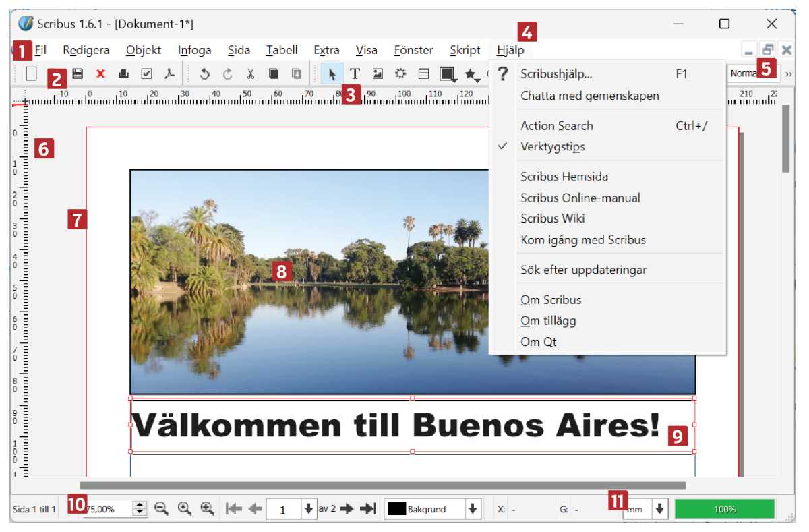Select the Text frame tool

coord(355,73)
